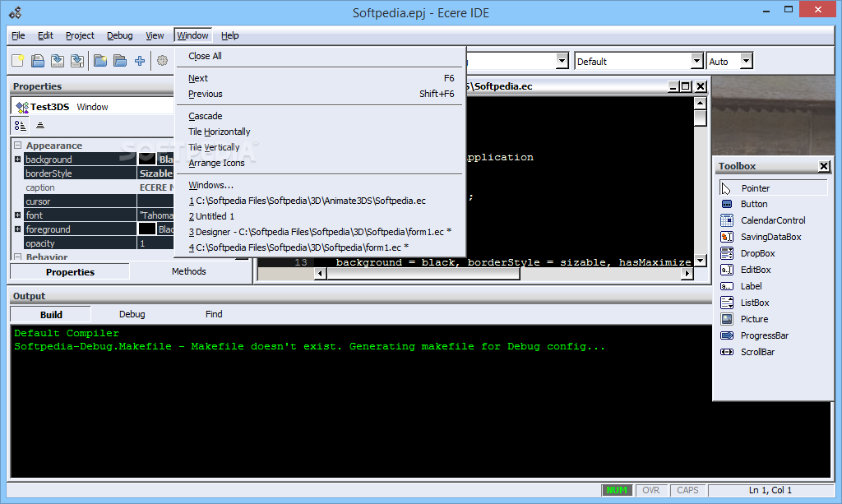Choose Close All from Window menu
Screen dimensions: 842x504
tap(320, 56)
